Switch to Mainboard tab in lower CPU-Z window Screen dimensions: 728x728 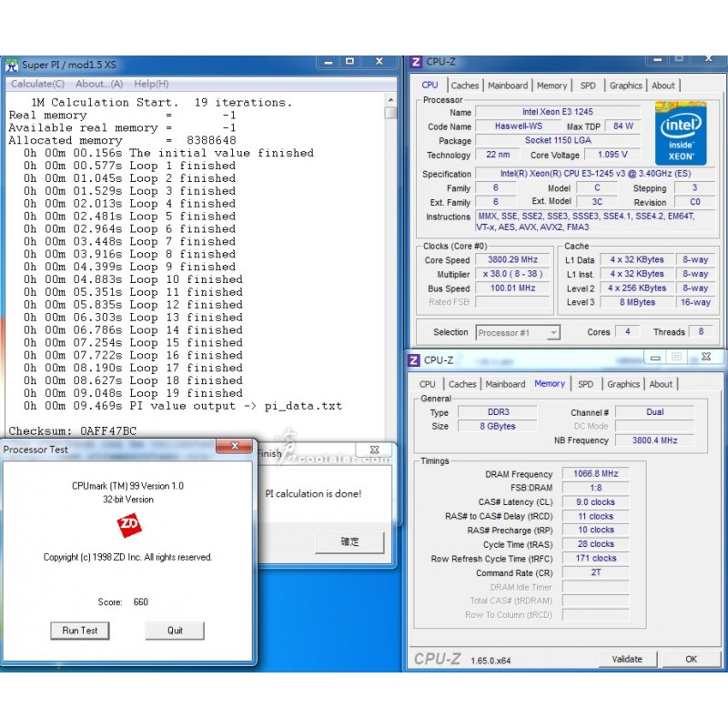click(x=505, y=384)
